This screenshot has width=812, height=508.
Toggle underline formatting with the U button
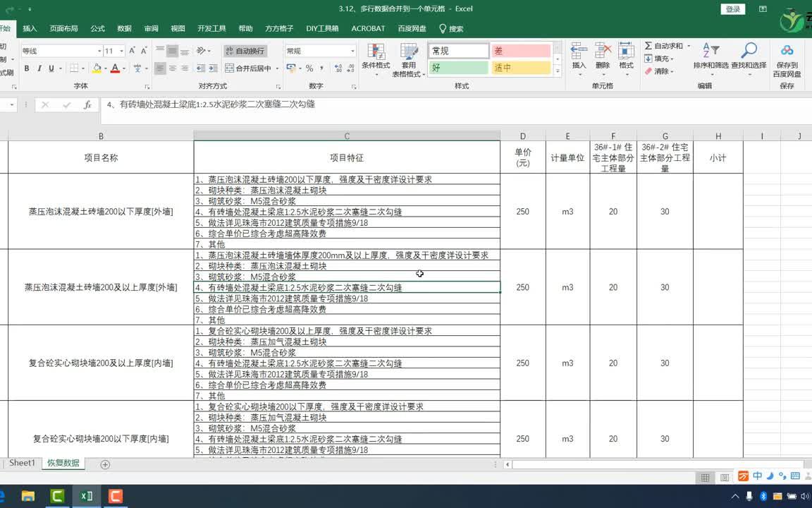(51, 68)
